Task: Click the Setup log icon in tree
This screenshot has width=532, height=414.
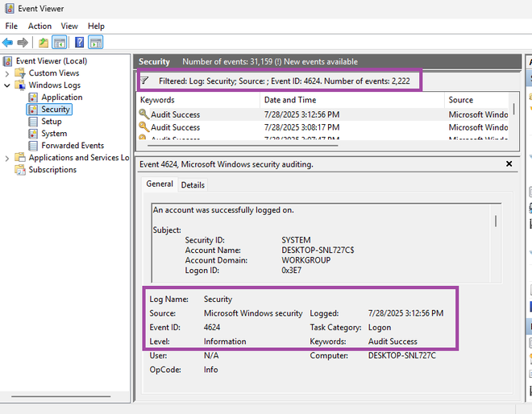Action: point(33,122)
